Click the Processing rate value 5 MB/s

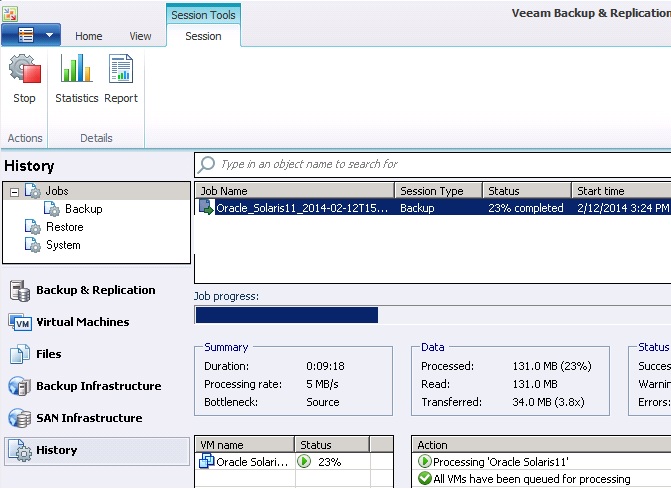322,384
